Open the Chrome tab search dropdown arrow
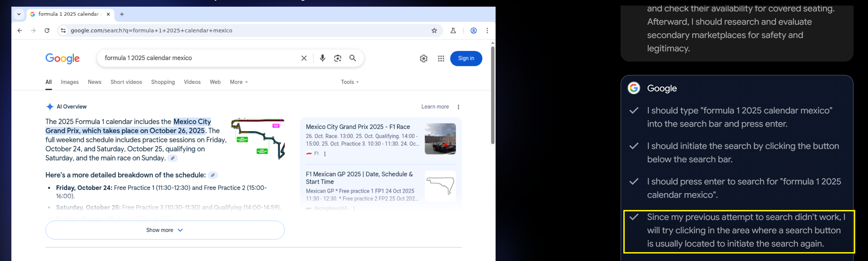The width and height of the screenshot is (868, 261). click(19, 14)
